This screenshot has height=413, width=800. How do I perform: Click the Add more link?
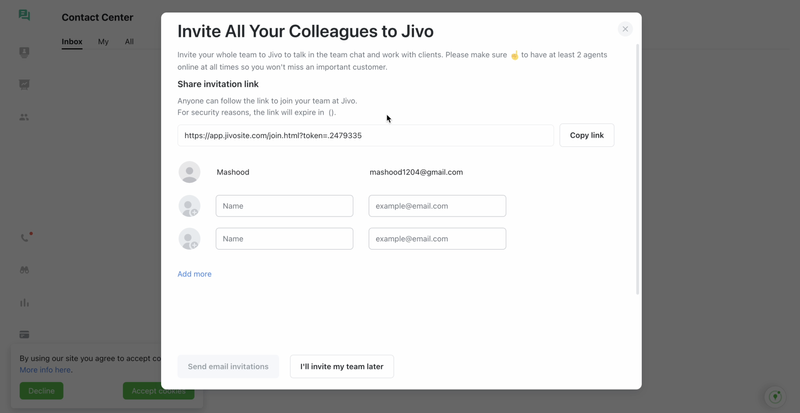[194, 274]
